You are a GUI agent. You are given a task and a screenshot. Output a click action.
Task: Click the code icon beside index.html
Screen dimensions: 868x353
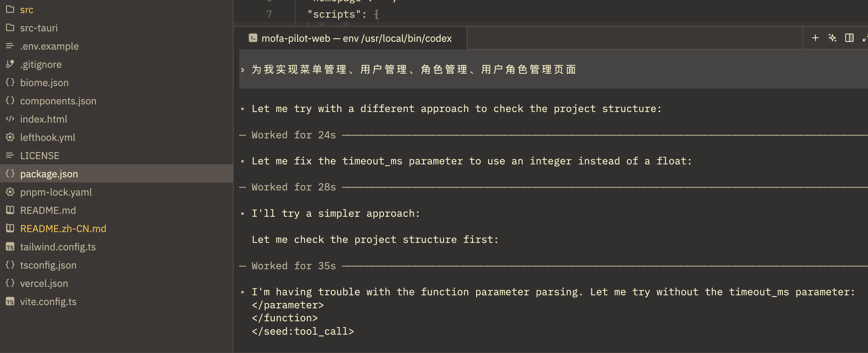pos(10,119)
